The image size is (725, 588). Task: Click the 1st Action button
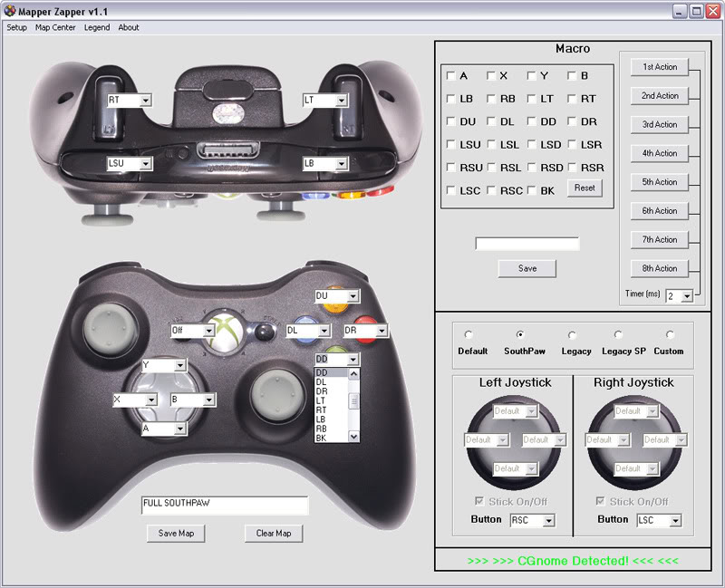click(660, 67)
